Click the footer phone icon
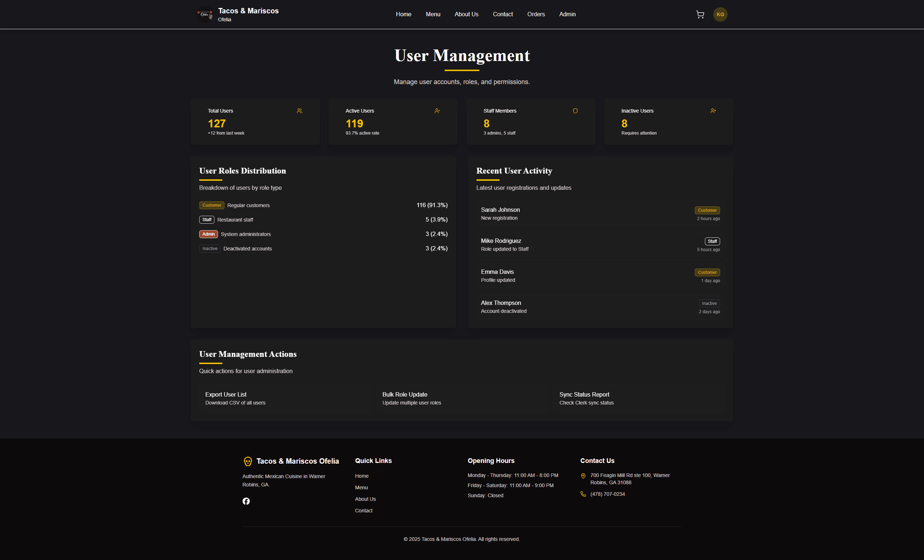The width and height of the screenshot is (924, 560). pyautogui.click(x=583, y=494)
